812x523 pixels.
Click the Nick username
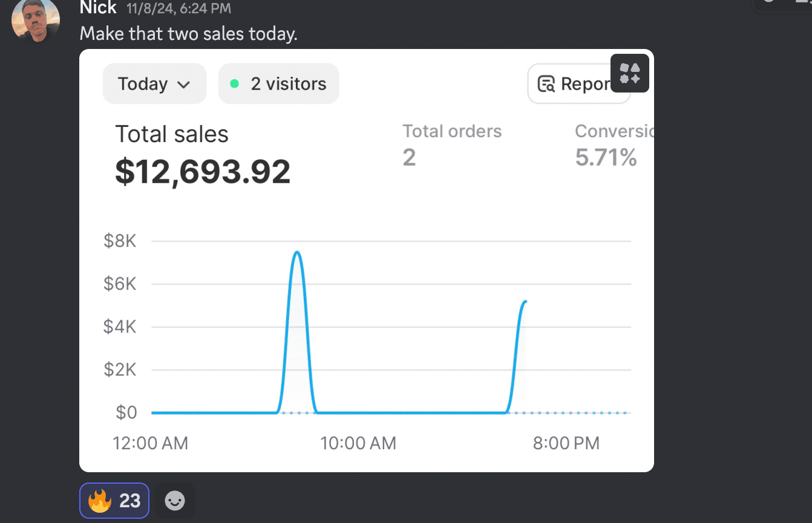point(98,8)
